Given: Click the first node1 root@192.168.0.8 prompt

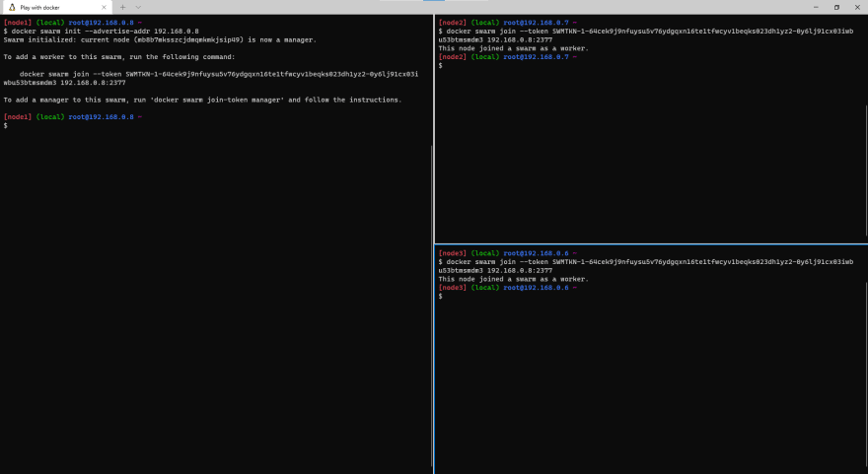Looking at the screenshot, I should (x=73, y=23).
